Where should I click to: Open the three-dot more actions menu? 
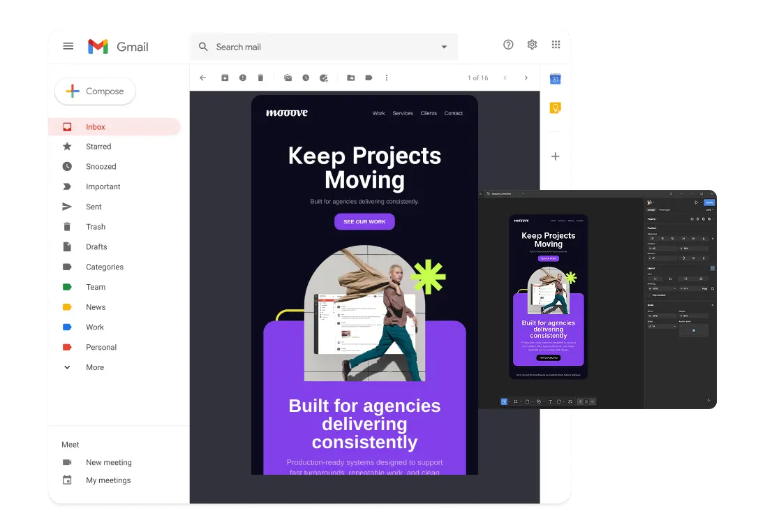coord(387,77)
